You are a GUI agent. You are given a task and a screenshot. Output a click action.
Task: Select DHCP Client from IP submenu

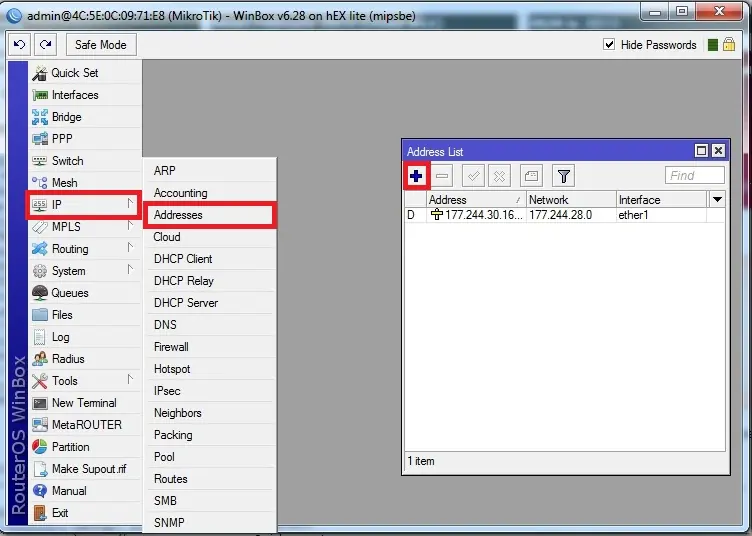(210, 259)
